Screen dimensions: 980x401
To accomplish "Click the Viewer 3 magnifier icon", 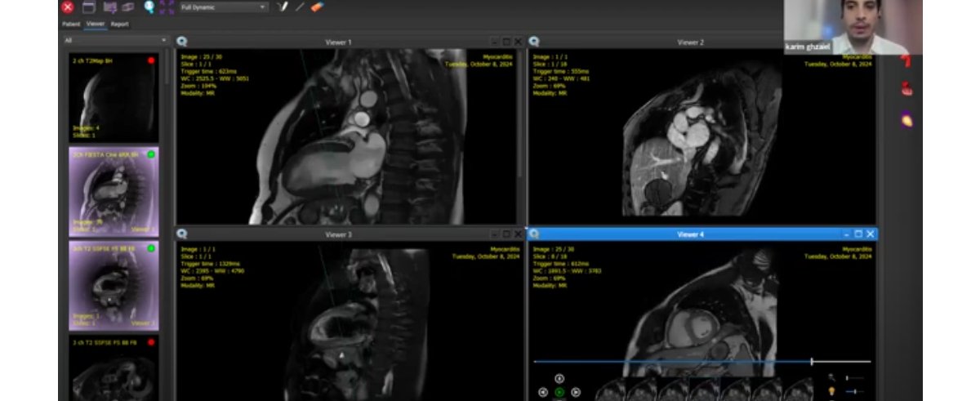I will tap(182, 234).
